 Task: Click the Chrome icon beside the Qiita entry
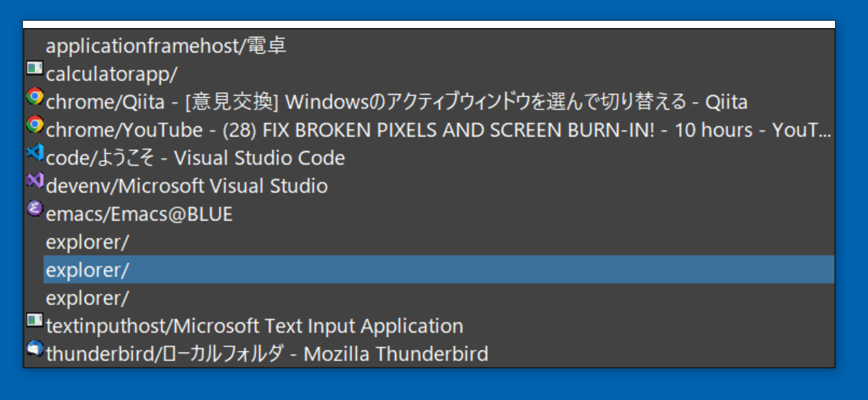coord(34,97)
